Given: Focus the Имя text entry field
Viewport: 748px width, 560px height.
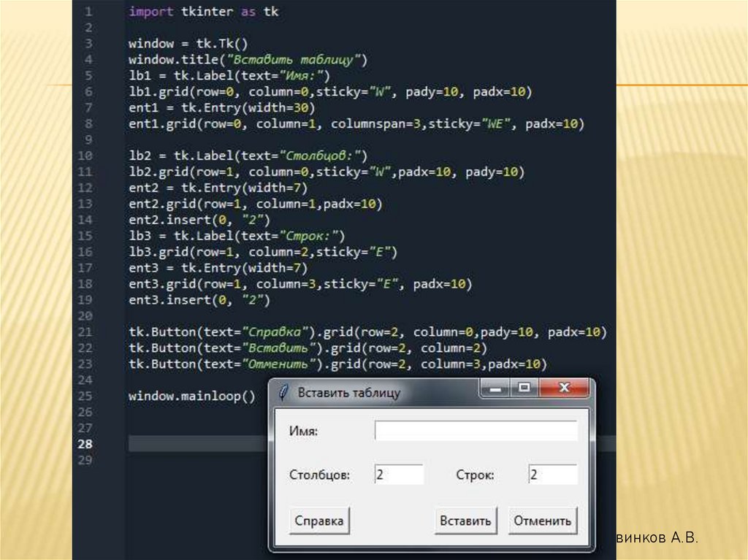Looking at the screenshot, I should coord(476,431).
